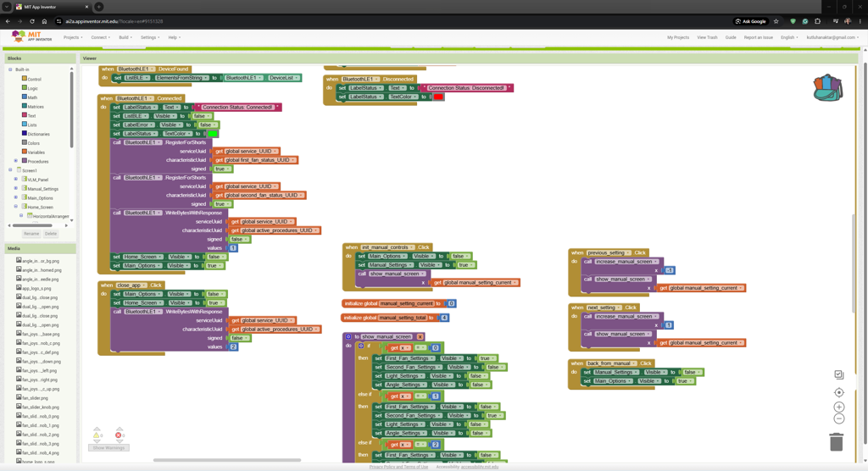
Task: Select fan_slider_knob.png in Media list
Action: tap(40, 407)
